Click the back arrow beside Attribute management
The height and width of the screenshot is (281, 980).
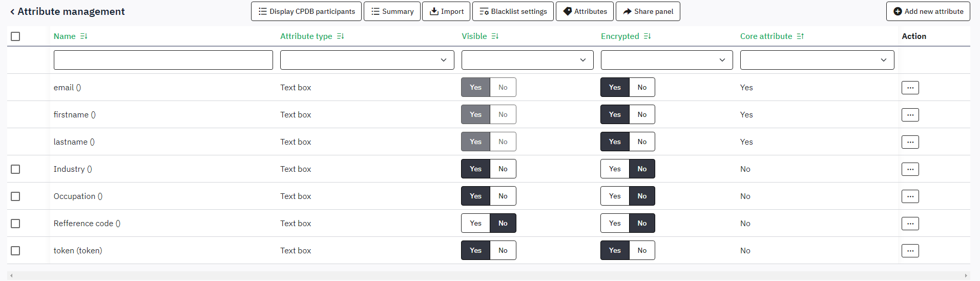tap(12, 12)
